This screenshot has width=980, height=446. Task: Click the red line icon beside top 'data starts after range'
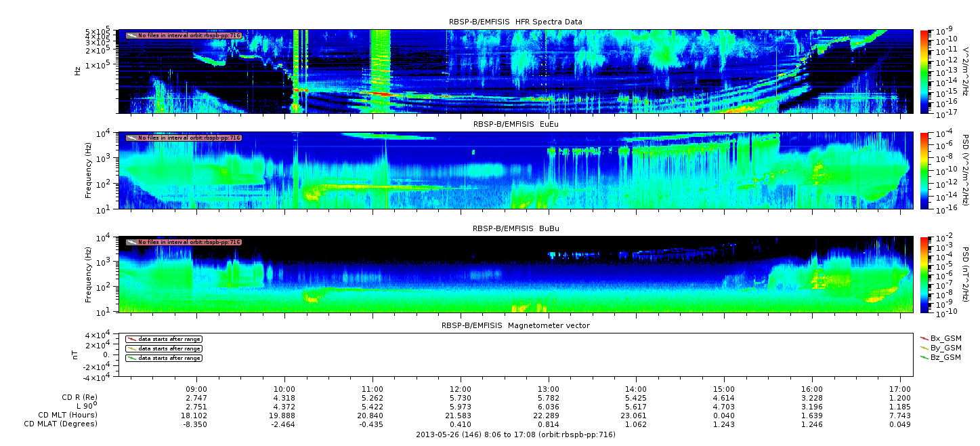131,339
